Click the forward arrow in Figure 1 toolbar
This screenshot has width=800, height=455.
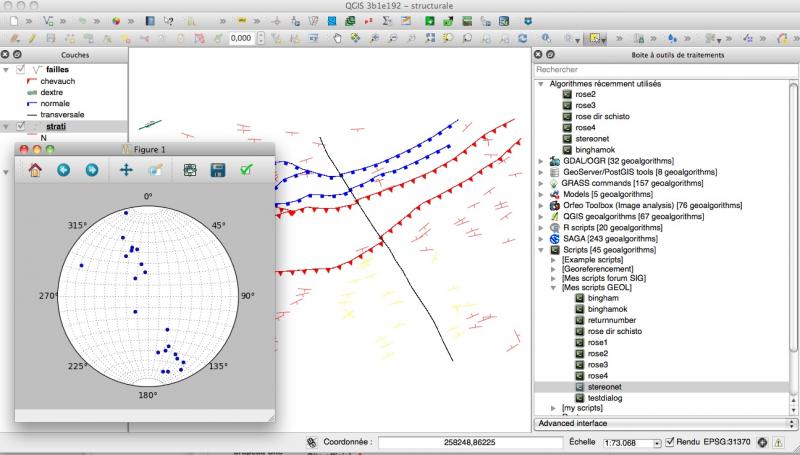pyautogui.click(x=92, y=170)
